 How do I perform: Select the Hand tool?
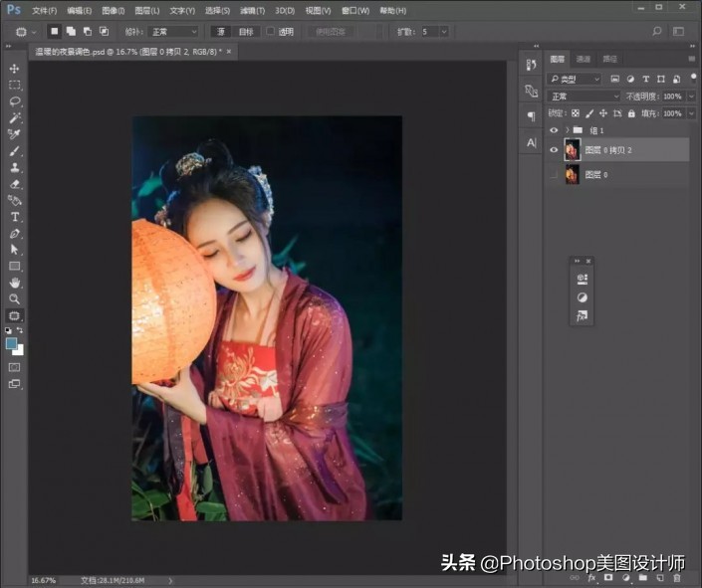coord(14,283)
